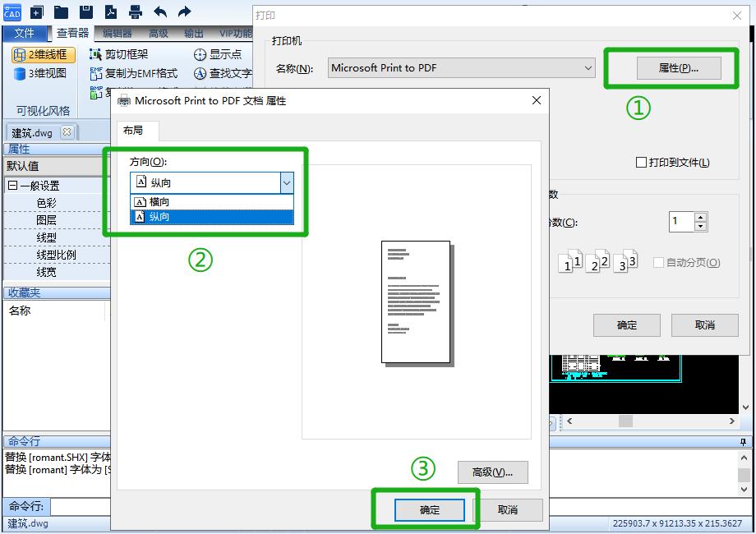Open a file with folder icon
The height and width of the screenshot is (534, 756).
click(x=61, y=12)
